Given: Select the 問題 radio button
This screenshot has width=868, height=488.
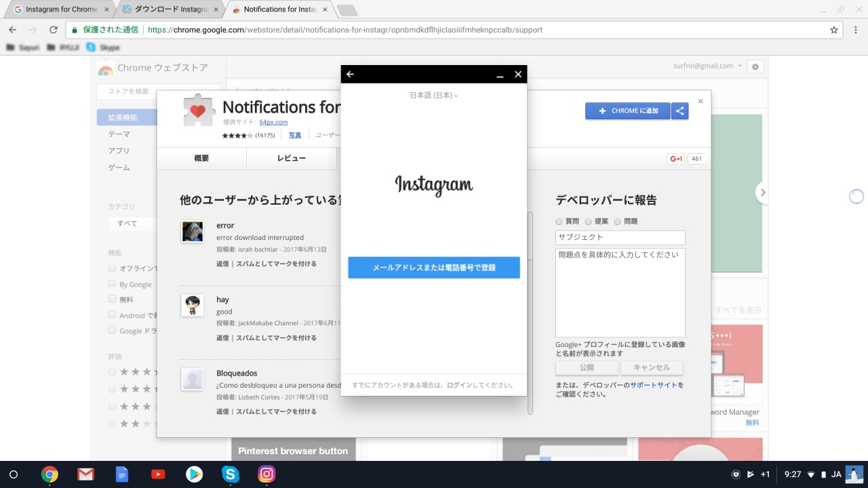Looking at the screenshot, I should pyautogui.click(x=617, y=222).
